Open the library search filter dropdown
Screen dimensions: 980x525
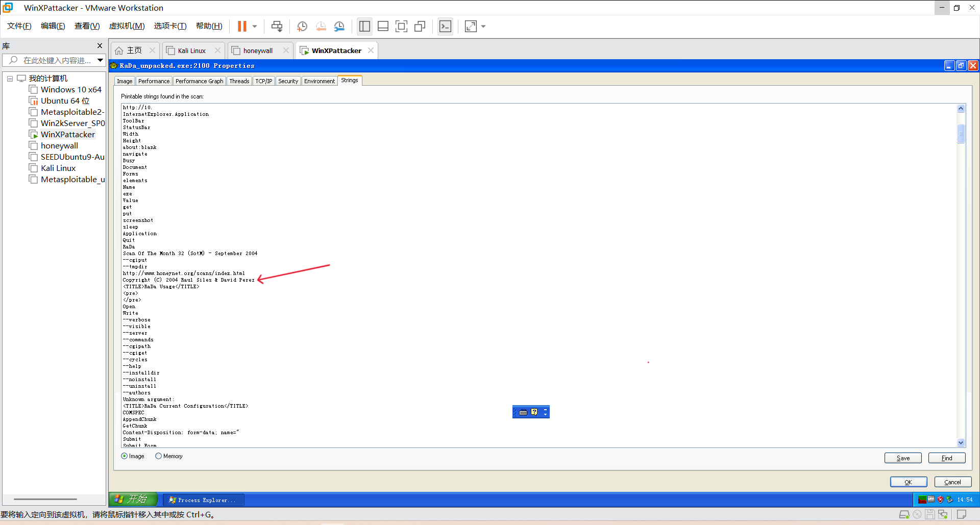tap(101, 60)
